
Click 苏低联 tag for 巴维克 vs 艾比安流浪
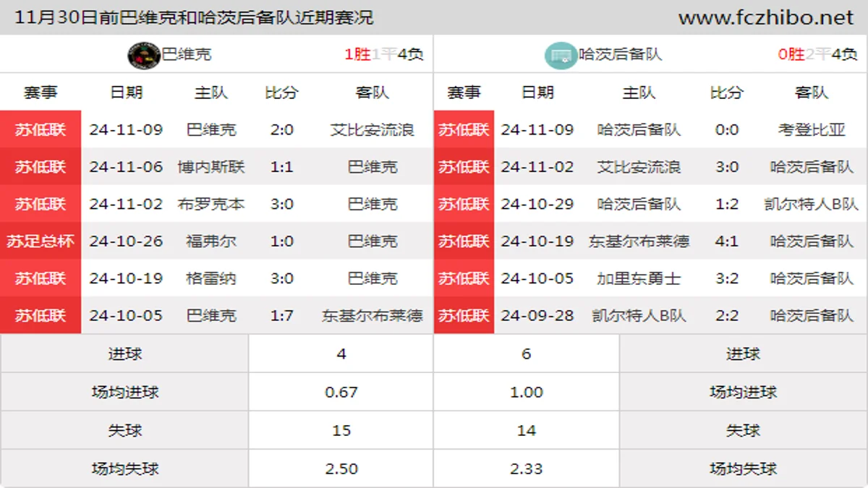[x=41, y=129]
